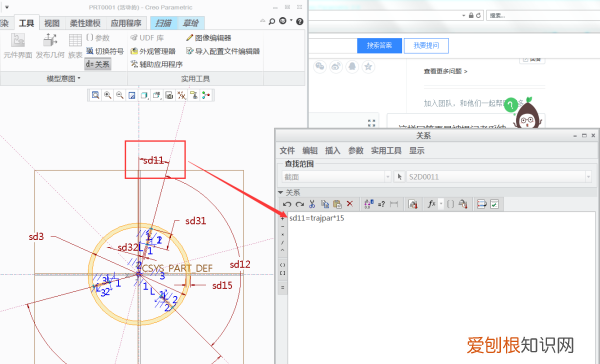600x364 pixels.
Task: Open the 参数 menu in Relations dialog
Action: (355, 150)
